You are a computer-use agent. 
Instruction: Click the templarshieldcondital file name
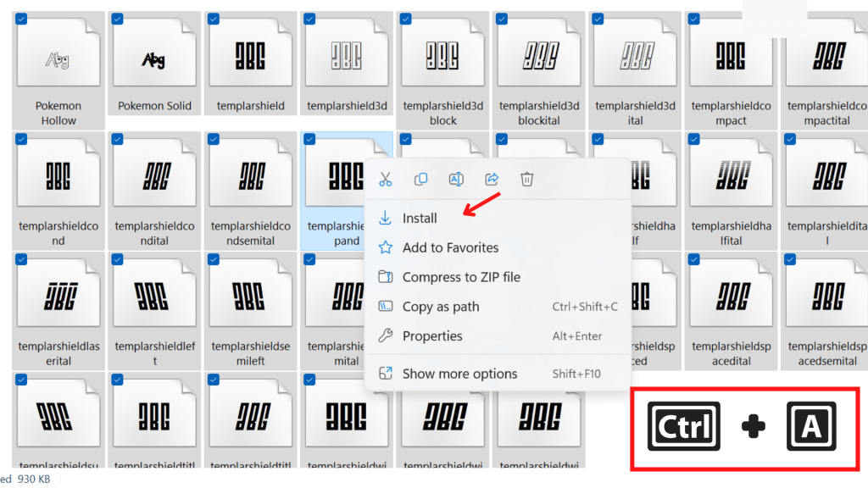pos(154,233)
